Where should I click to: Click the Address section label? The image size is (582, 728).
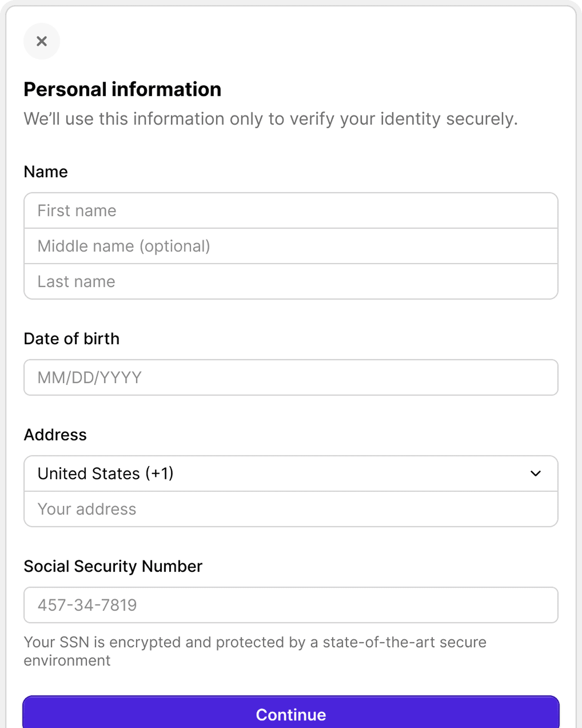point(55,435)
